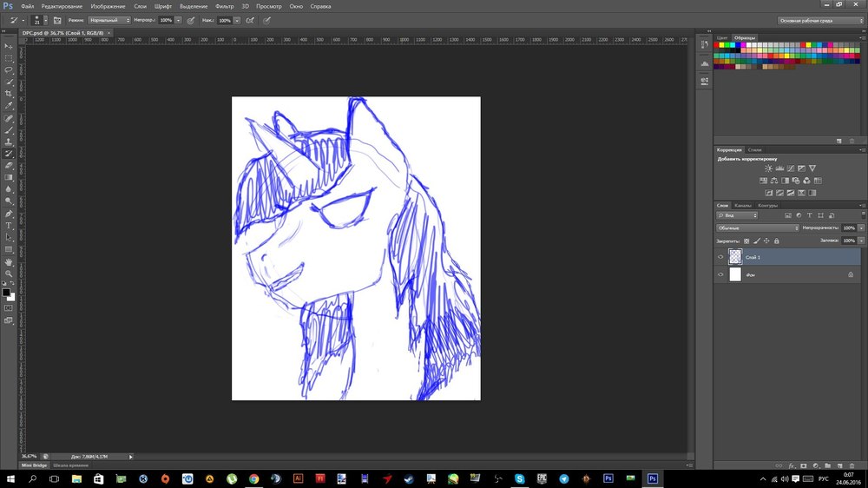Add a Photo Filter adjustment
Viewport: 868px width, 488px height.
[795, 181]
